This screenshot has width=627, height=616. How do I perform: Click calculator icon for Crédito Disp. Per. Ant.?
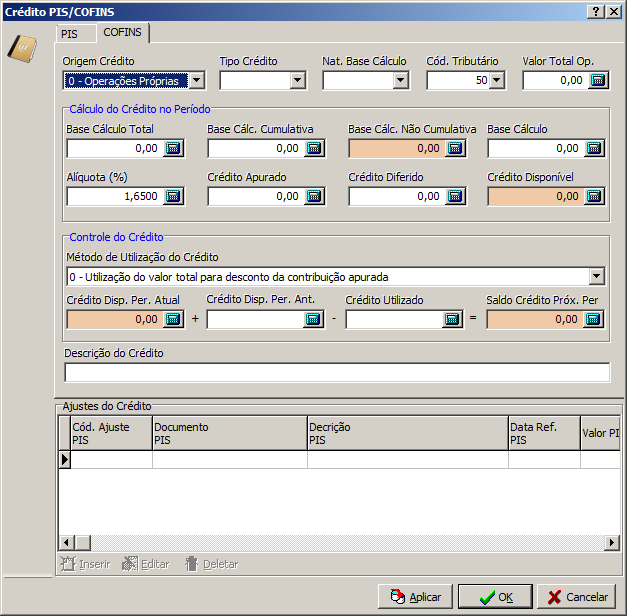314,319
